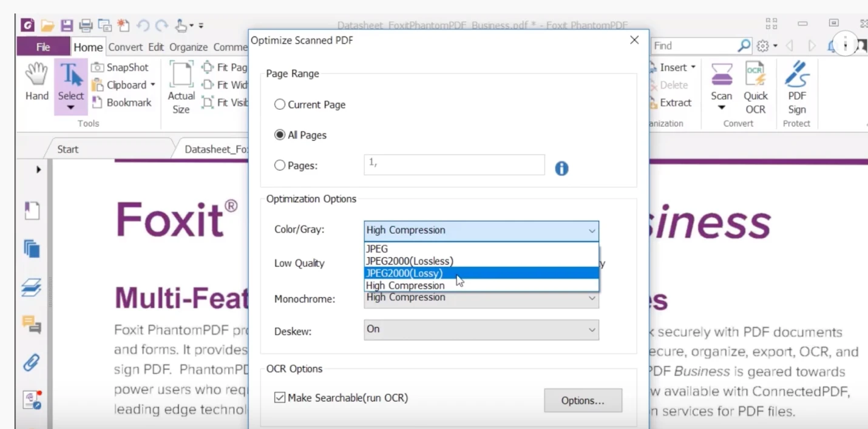The width and height of the screenshot is (868, 429).
Task: Click the create new PDF star icon
Action: click(x=124, y=26)
